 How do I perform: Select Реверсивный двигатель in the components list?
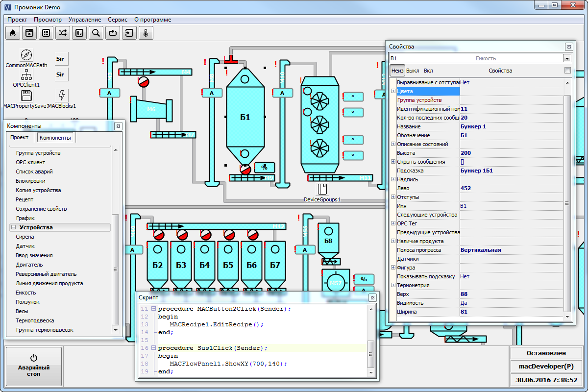click(x=46, y=274)
